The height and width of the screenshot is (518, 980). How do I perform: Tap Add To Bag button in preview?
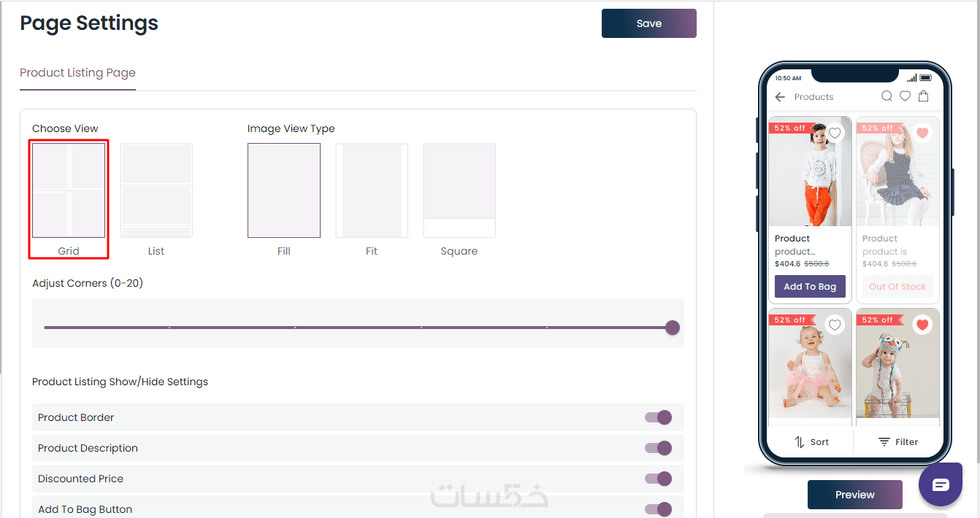pyautogui.click(x=810, y=287)
